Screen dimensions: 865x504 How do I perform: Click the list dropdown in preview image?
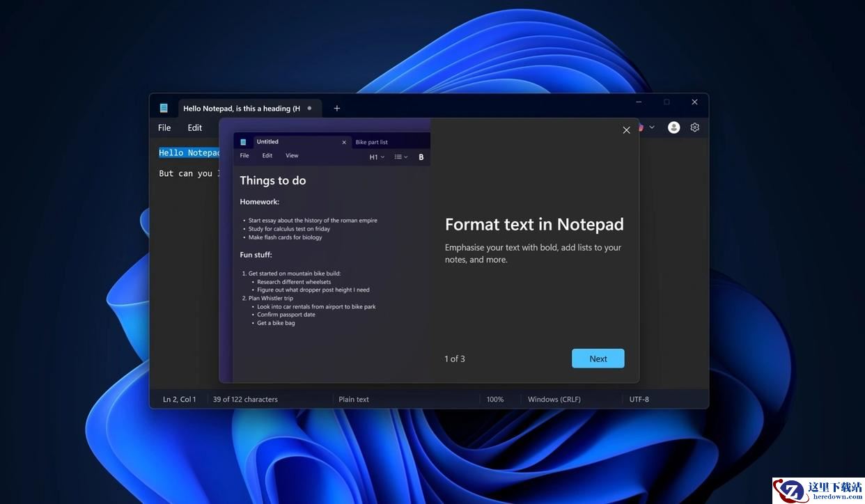click(x=401, y=157)
